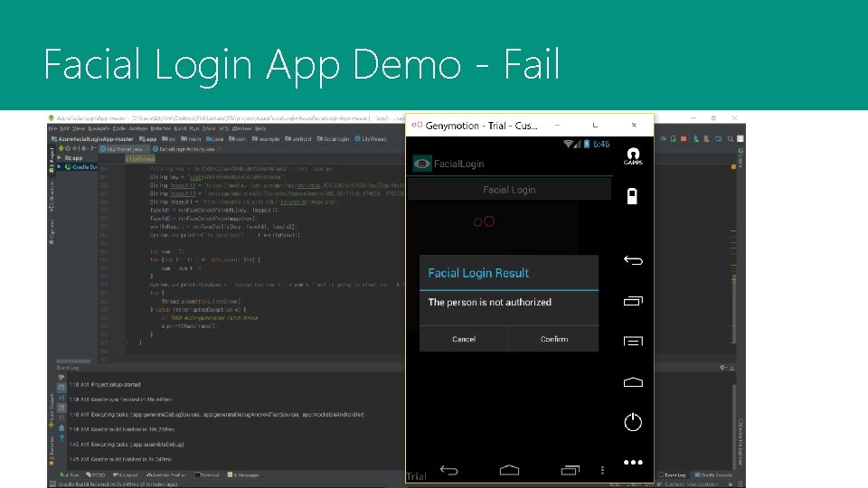Open TODO tool window at bottom
868x488 pixels.
[x=95, y=474]
